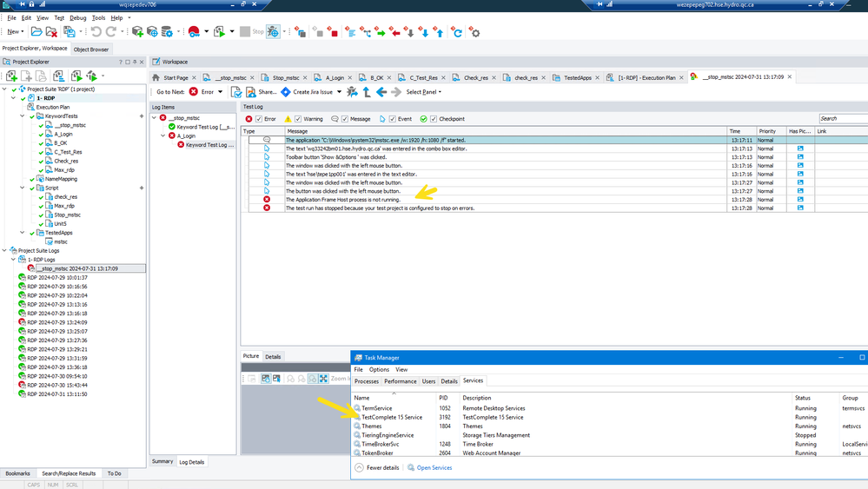Open the Select Panel dropdown
This screenshot has width=868, height=489.
click(424, 92)
